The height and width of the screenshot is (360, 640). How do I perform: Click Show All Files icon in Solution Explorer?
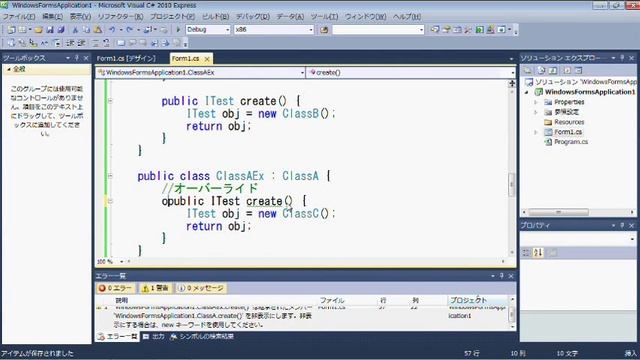pyautogui.click(x=542, y=70)
